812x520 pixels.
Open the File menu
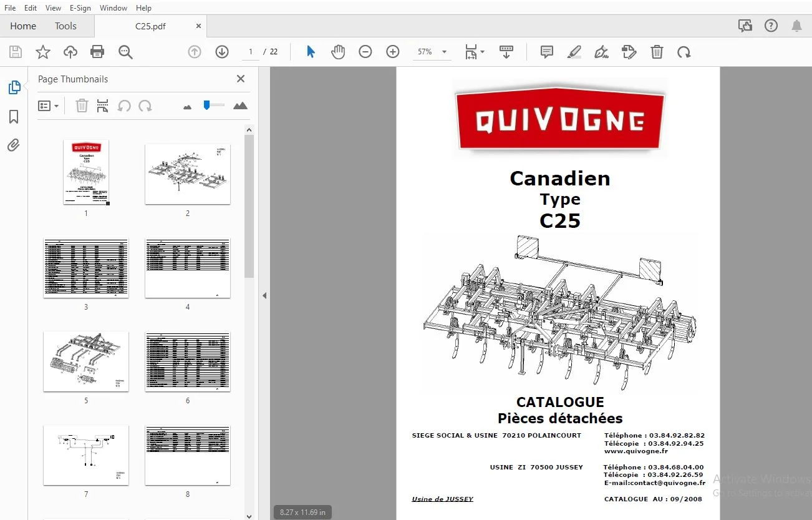(10, 8)
